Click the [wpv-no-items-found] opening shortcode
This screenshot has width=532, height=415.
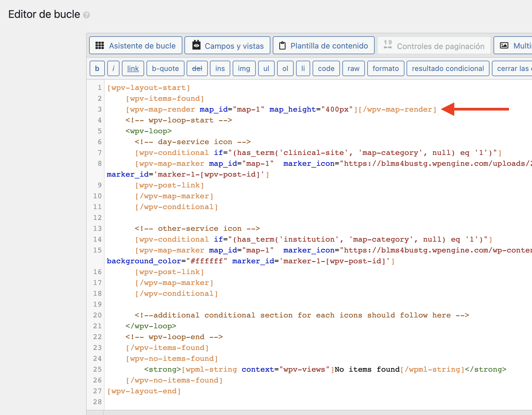[172, 359]
